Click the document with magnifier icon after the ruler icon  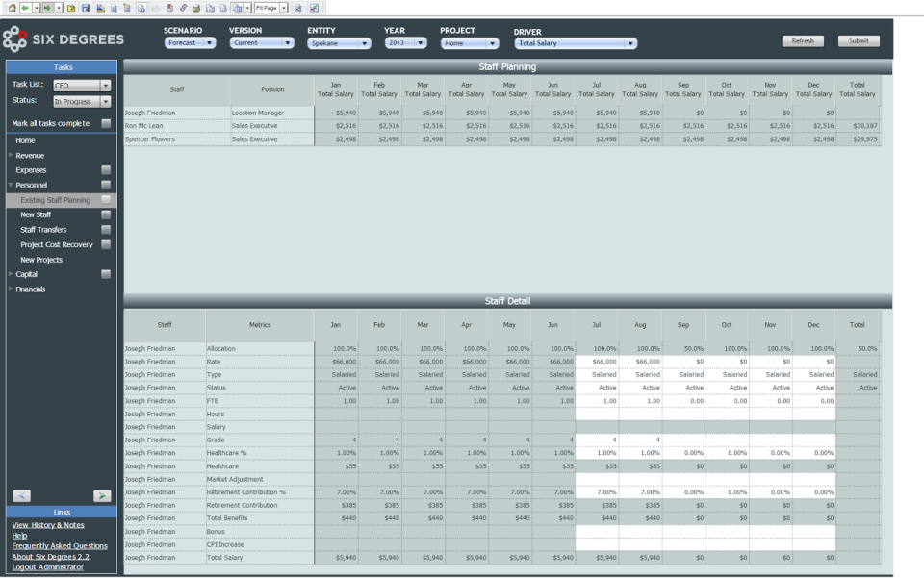[x=114, y=9]
